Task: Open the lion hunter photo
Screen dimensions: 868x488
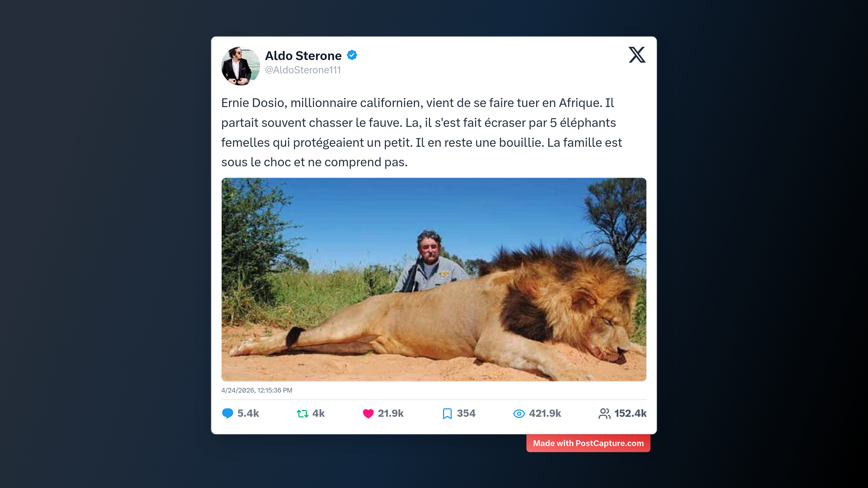Action: coord(434,279)
